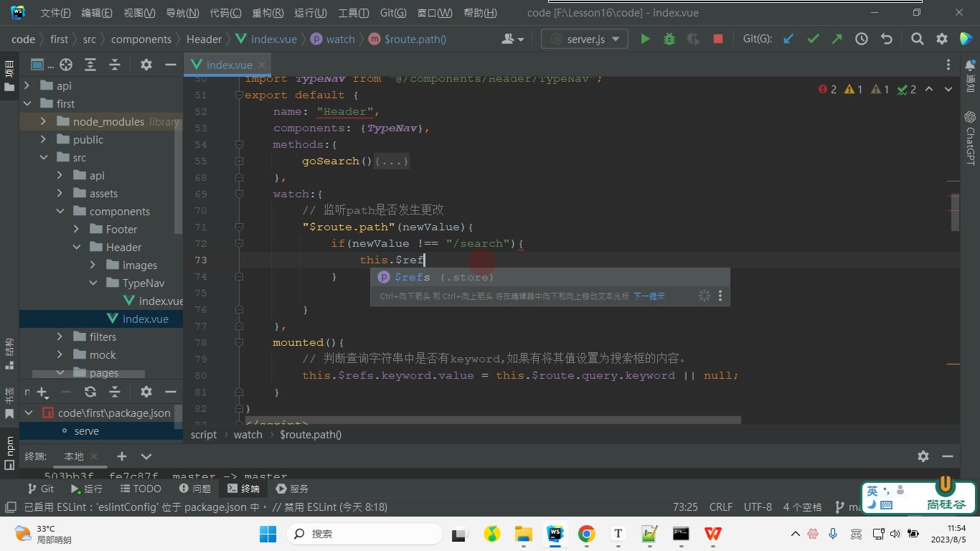Image resolution: width=980 pixels, height=551 pixels.
Task: Open the ChatGPT tool window on right sidebar
Action: [970, 138]
